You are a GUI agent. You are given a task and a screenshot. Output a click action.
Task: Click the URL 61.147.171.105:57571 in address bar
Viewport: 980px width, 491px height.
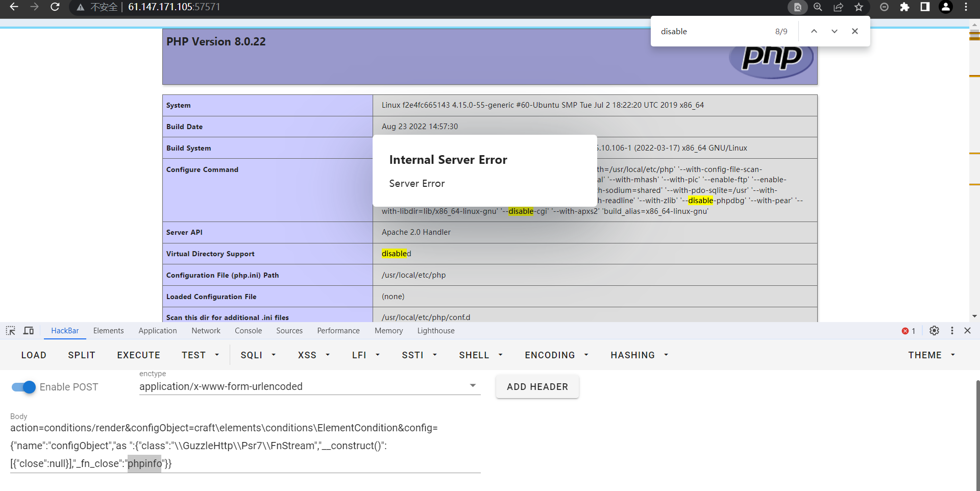click(174, 7)
